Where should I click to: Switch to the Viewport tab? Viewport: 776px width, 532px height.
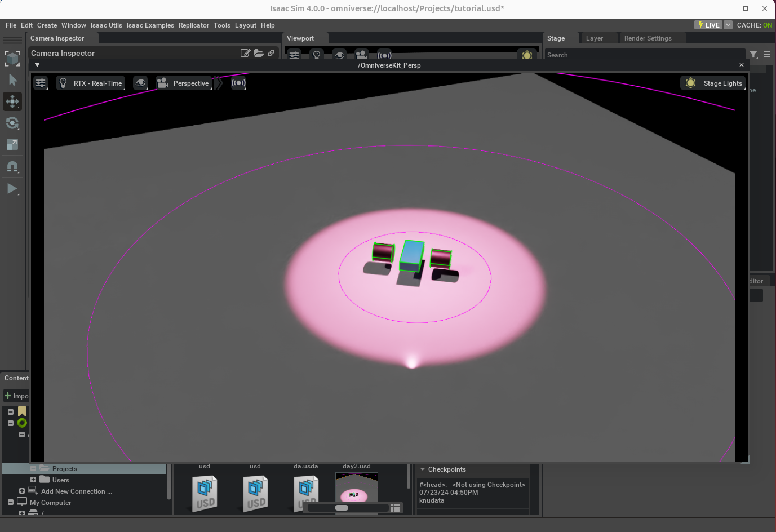(300, 38)
